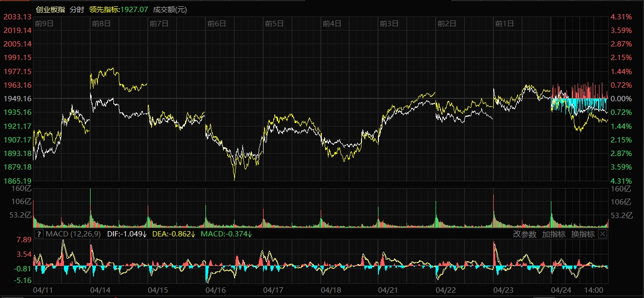The height and width of the screenshot is (298, 644).
Task: Select the 前2日 day header
Action: pos(447,23)
